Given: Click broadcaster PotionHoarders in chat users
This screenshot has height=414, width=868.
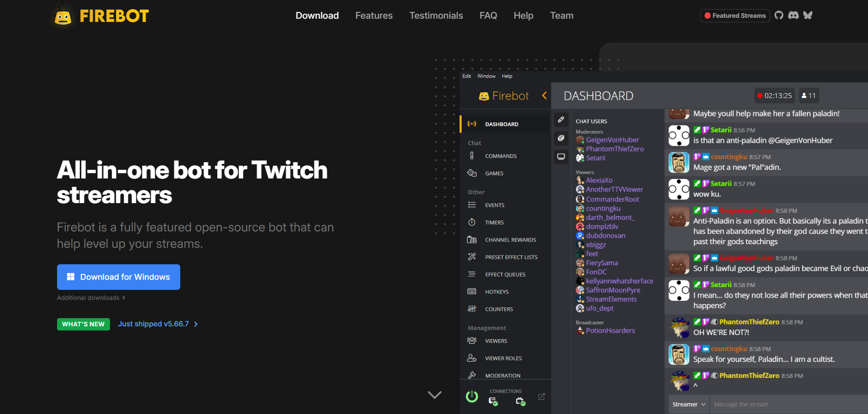Looking at the screenshot, I should coord(610,330).
